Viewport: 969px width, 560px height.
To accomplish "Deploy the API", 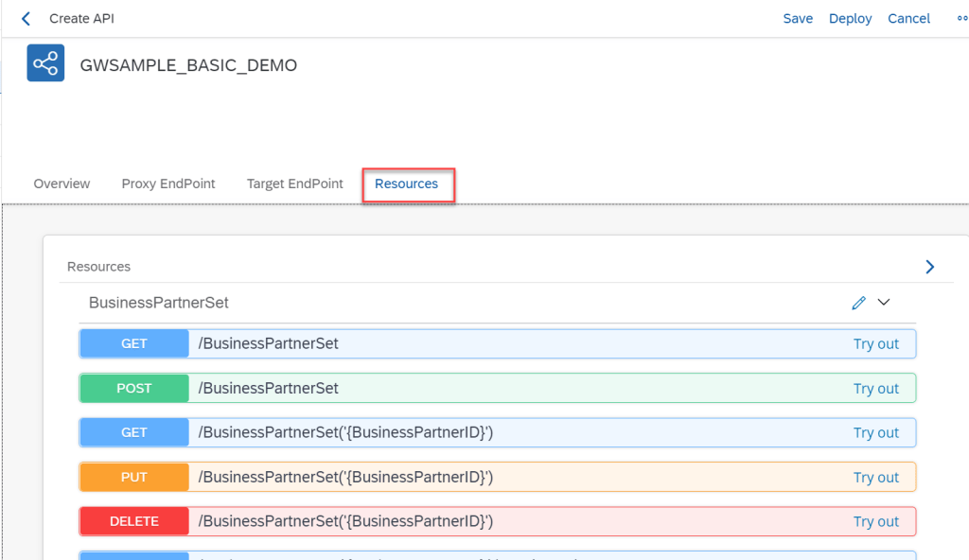I will [x=850, y=19].
